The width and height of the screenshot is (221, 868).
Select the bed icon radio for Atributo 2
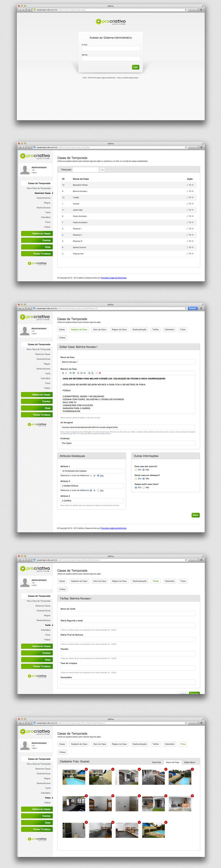point(98,490)
